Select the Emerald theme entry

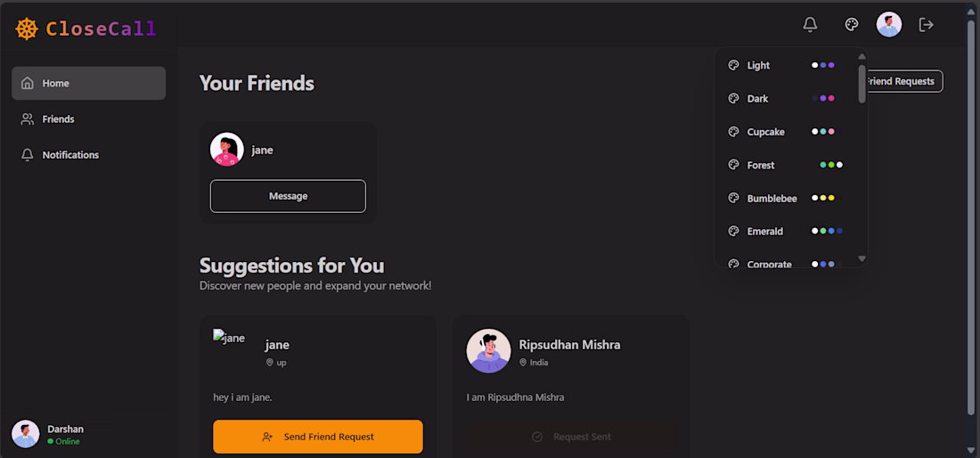(x=787, y=231)
